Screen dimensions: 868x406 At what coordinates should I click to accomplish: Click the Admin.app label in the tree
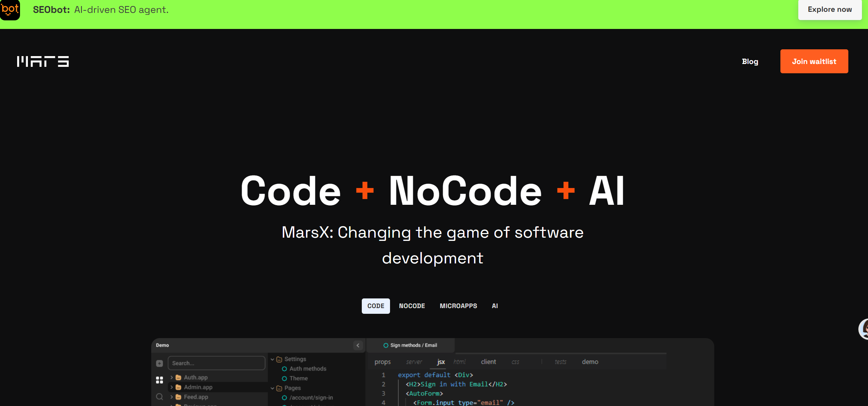coord(198,387)
